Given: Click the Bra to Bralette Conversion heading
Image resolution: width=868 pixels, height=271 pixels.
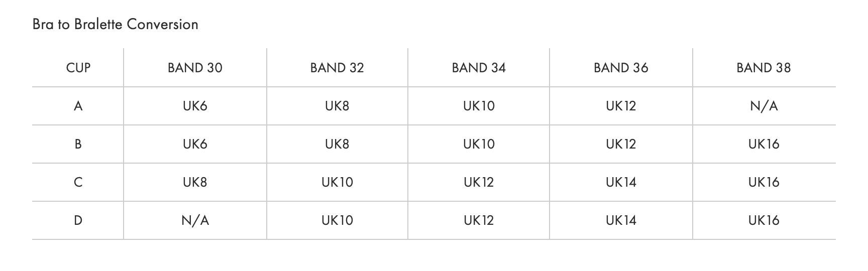Looking at the screenshot, I should pos(115,24).
